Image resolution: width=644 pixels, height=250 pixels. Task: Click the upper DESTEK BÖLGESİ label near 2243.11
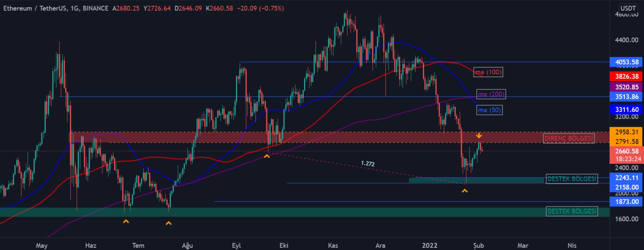pyautogui.click(x=572, y=179)
